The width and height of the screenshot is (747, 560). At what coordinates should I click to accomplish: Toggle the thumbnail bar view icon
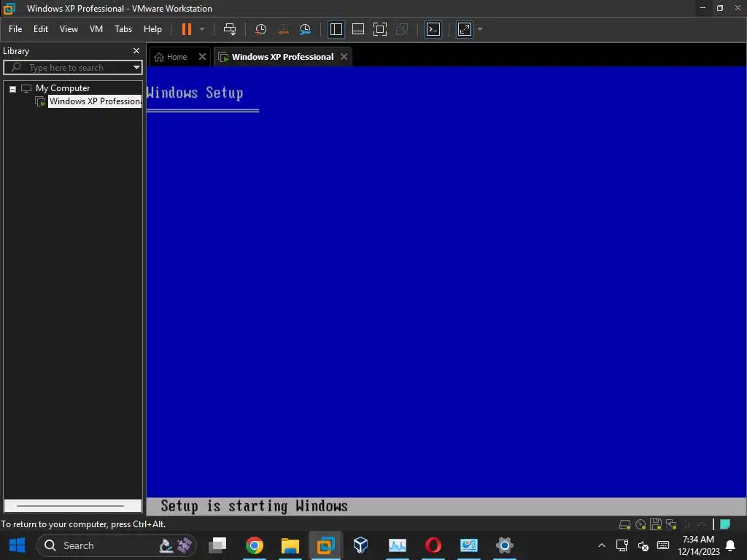tap(357, 29)
